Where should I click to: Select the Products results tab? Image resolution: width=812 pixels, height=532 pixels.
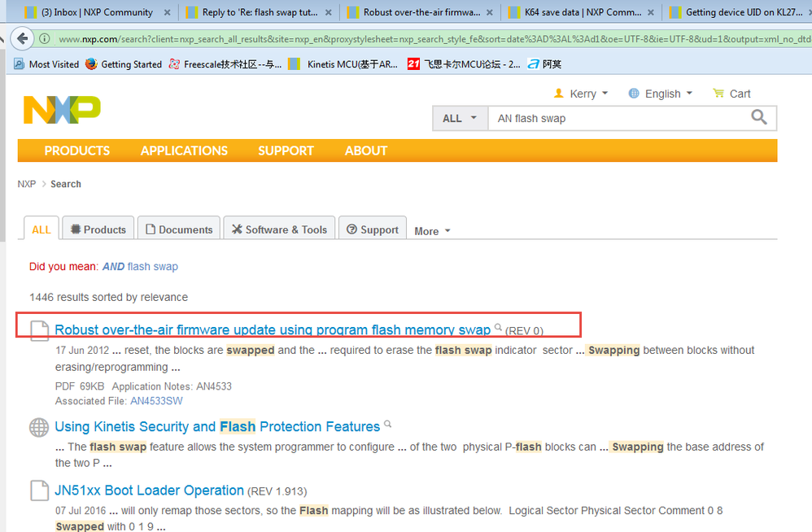(x=98, y=229)
